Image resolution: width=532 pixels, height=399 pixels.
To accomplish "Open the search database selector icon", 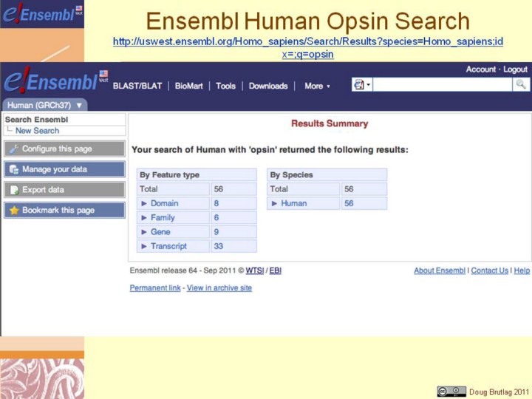I will [362, 84].
